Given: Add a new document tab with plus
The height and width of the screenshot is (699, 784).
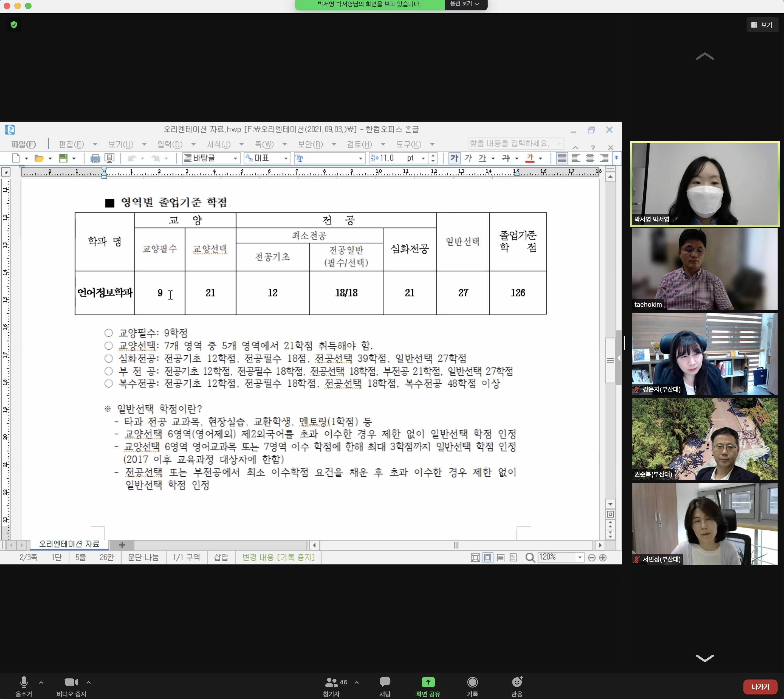Looking at the screenshot, I should coord(122,545).
